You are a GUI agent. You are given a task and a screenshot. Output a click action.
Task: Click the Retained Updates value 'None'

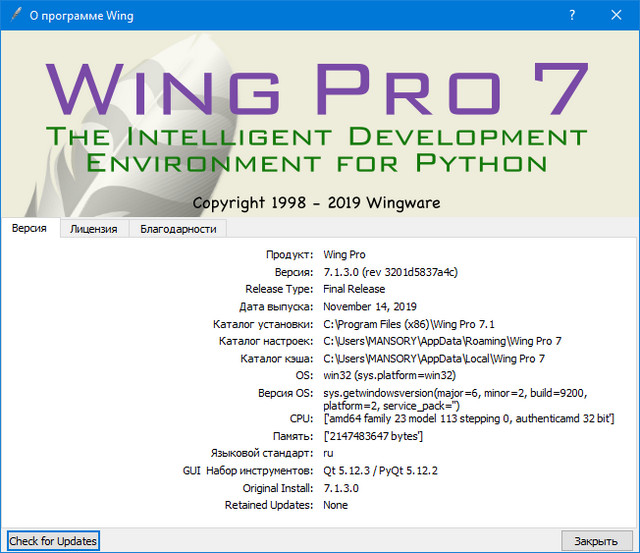[x=336, y=505]
